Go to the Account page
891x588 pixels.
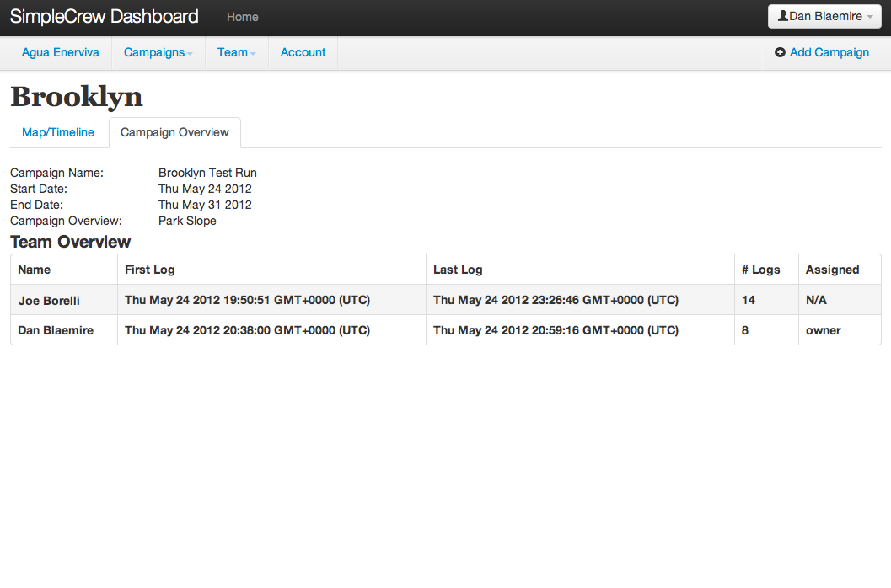pyautogui.click(x=303, y=53)
